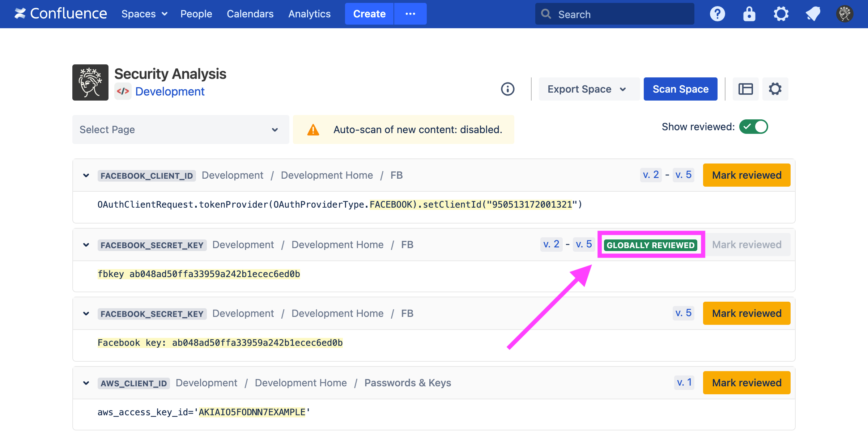Open the Export Space dropdown
The image size is (868, 446).
click(587, 89)
